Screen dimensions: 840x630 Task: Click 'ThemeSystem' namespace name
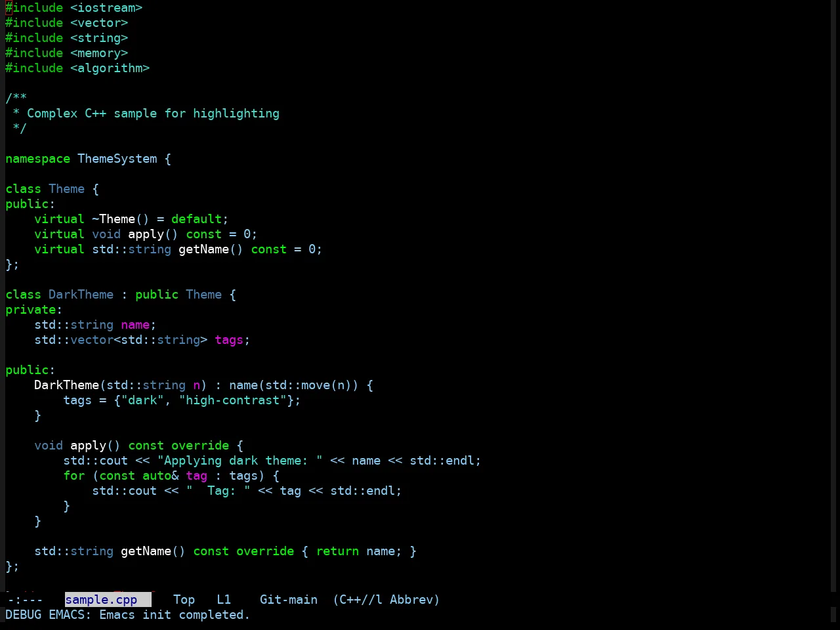[117, 159]
